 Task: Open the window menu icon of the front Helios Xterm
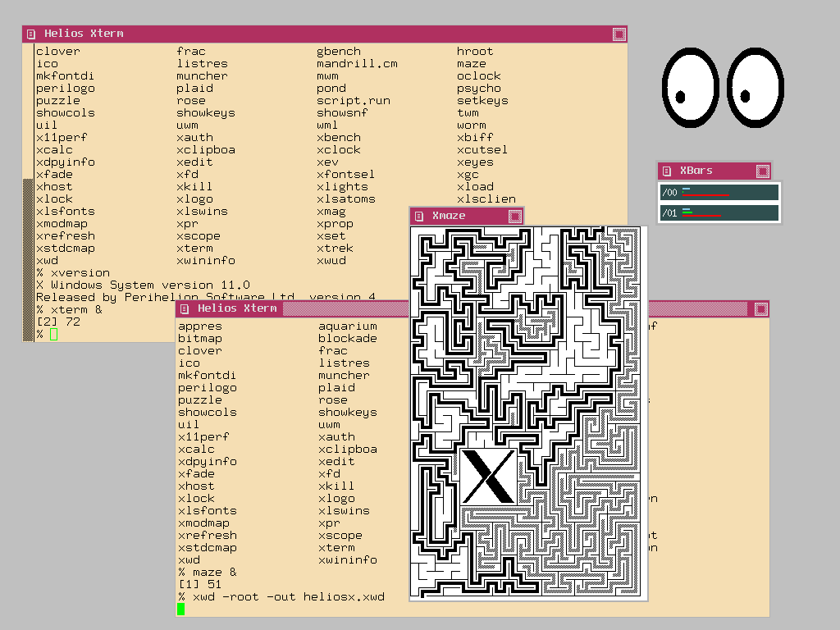point(185,308)
